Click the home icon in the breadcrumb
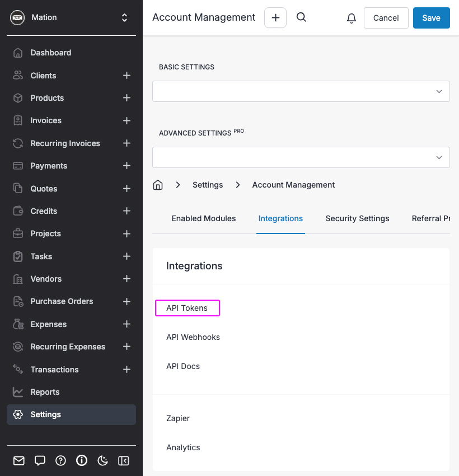 coord(158,185)
